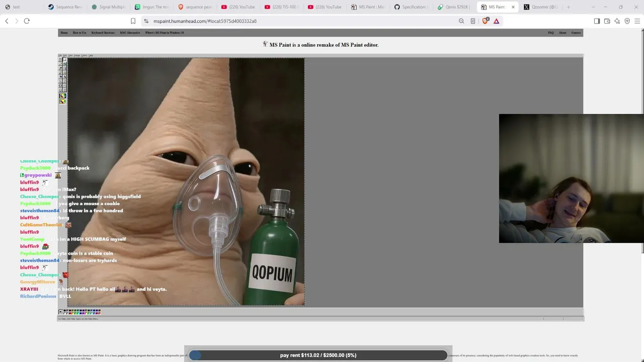The height and width of the screenshot is (362, 644).
Task: Click the pay rent progress bar
Action: 318,355
